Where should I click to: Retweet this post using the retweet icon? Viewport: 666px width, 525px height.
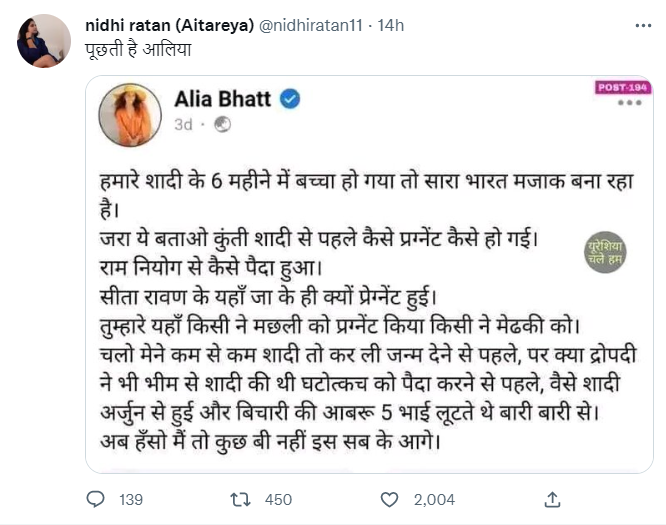240,499
